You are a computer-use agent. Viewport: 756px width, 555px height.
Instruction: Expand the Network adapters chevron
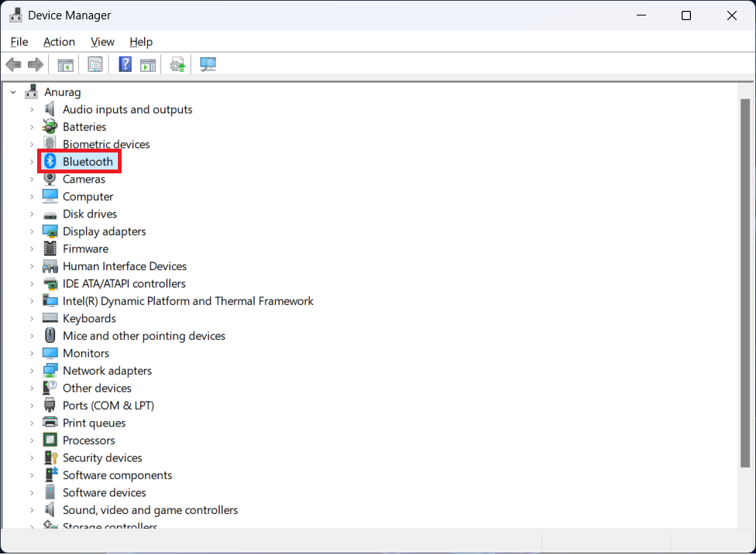point(32,371)
